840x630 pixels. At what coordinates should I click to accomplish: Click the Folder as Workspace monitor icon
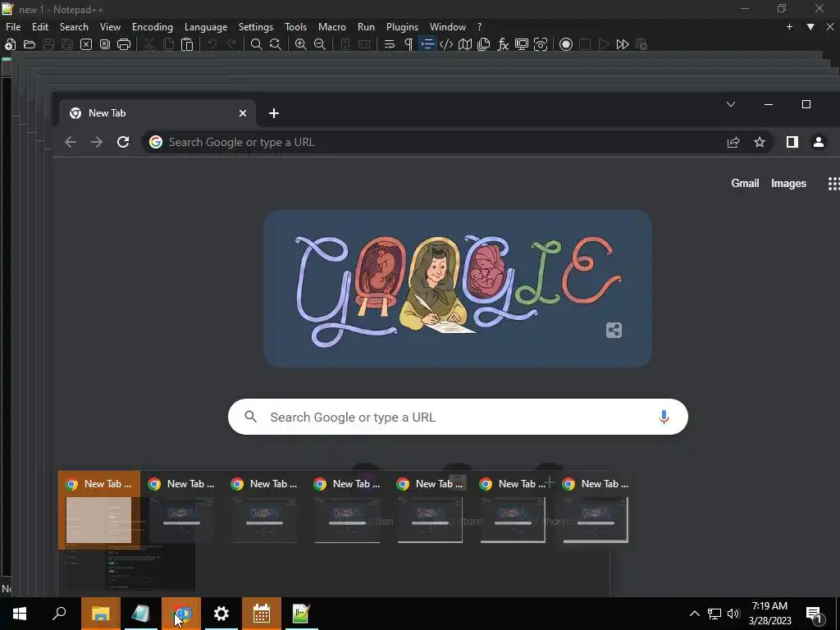click(x=522, y=44)
